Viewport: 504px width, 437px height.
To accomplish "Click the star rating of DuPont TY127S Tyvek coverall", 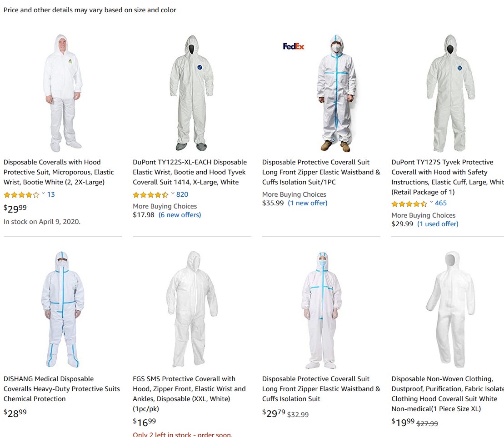I will [x=409, y=204].
